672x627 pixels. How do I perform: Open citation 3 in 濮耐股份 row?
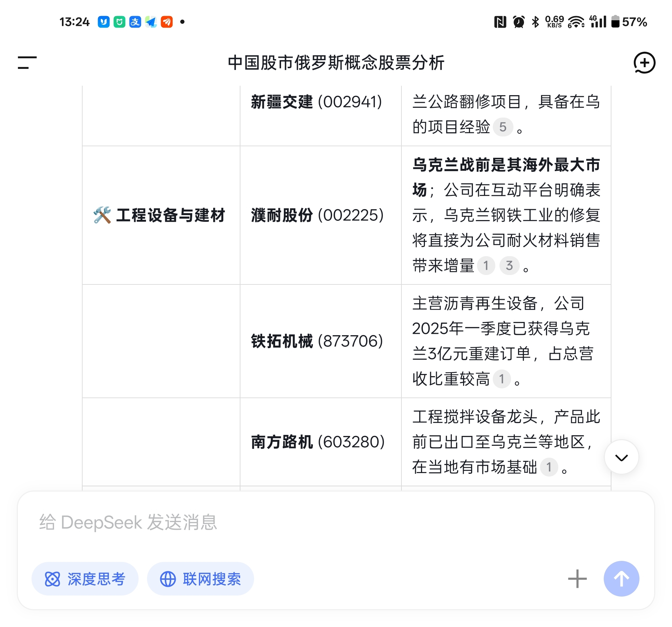tap(509, 266)
